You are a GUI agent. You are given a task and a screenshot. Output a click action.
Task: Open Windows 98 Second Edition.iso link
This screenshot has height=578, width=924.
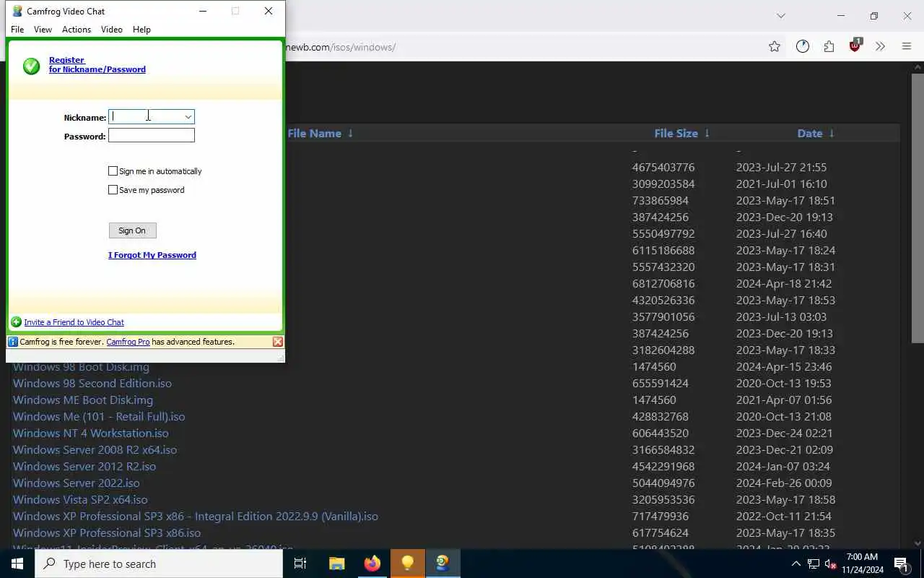(x=92, y=383)
